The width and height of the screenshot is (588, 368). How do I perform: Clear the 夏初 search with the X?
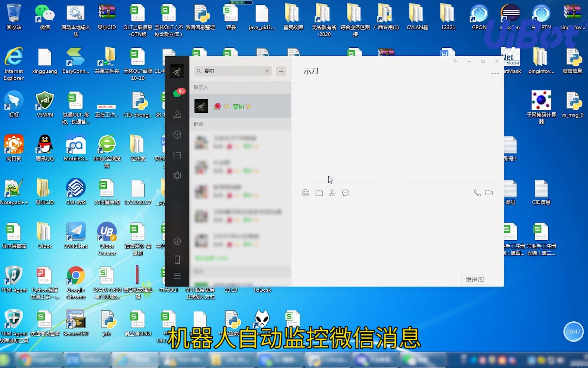(x=267, y=71)
